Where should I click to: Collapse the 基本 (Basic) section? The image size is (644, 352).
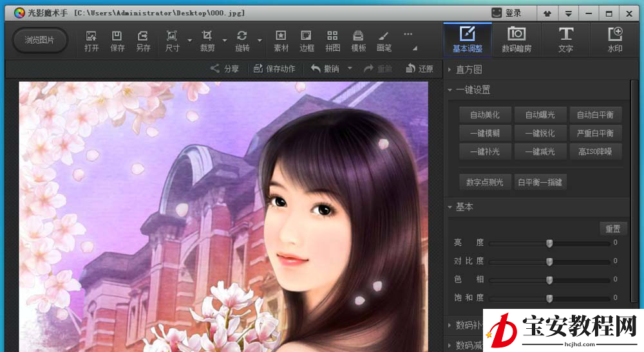pos(450,207)
